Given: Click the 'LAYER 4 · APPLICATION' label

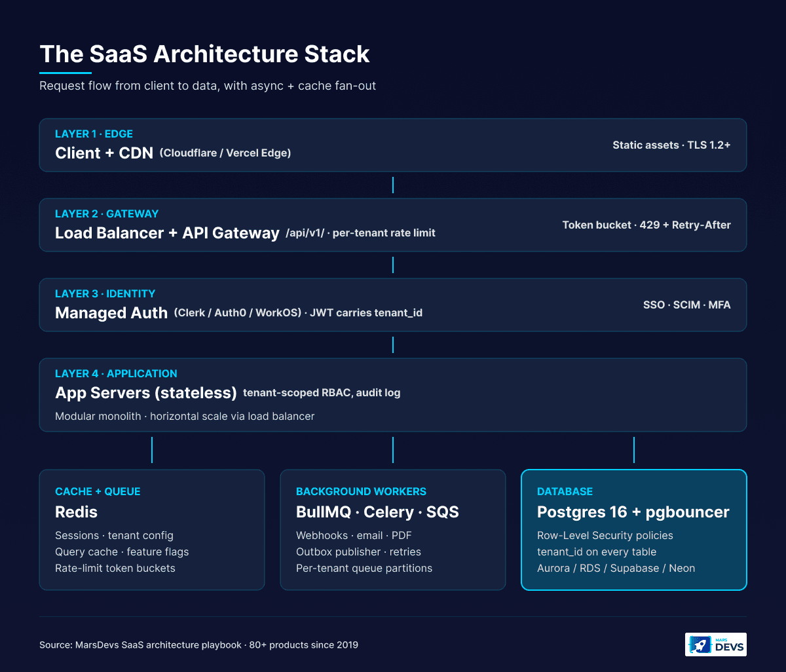Looking at the screenshot, I should pyautogui.click(x=116, y=373).
